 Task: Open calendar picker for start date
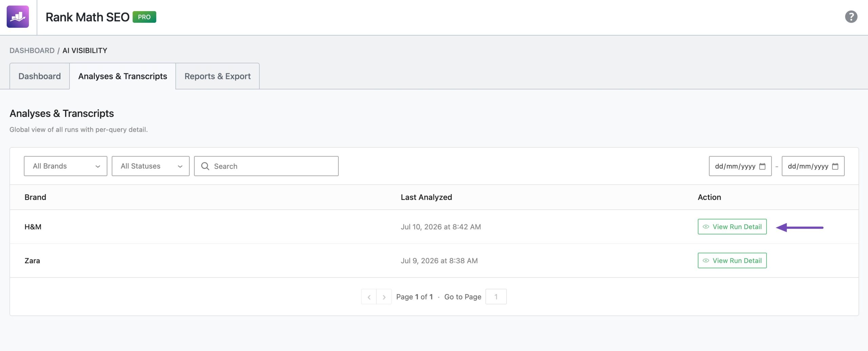(762, 166)
